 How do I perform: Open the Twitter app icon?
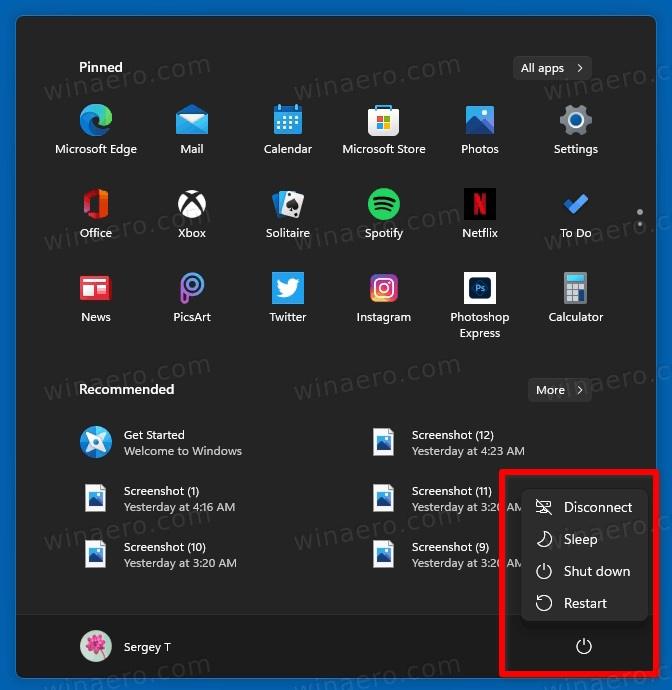pyautogui.click(x=288, y=290)
